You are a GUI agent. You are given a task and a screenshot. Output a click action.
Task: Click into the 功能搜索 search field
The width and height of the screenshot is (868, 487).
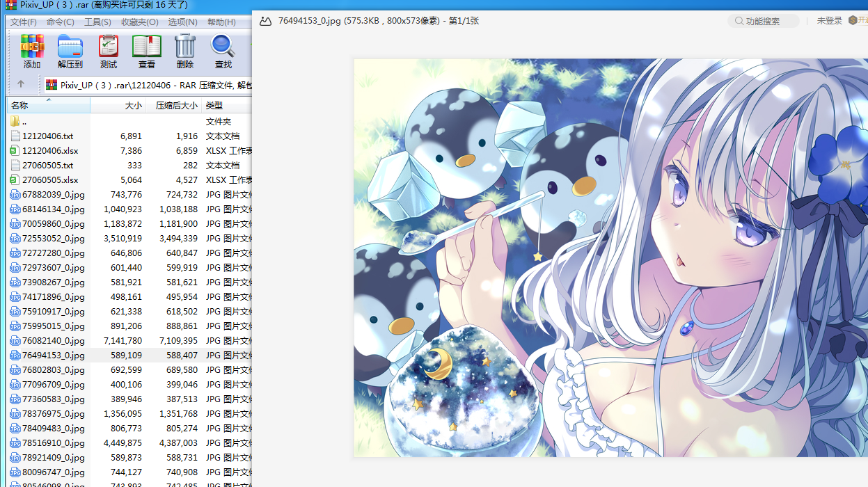tap(764, 21)
